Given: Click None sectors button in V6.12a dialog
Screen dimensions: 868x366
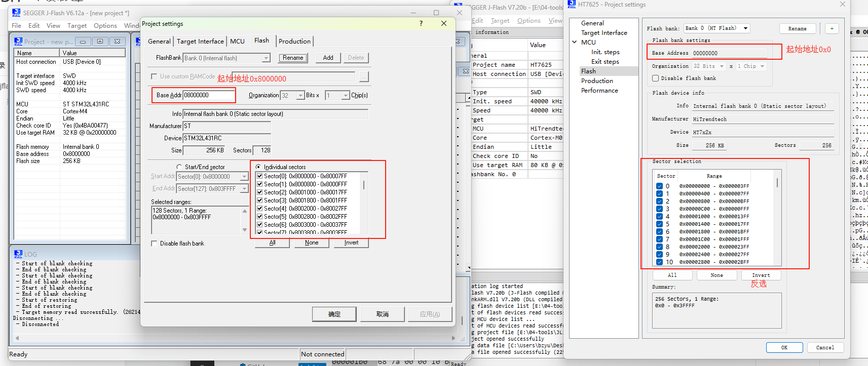Looking at the screenshot, I should 312,243.
